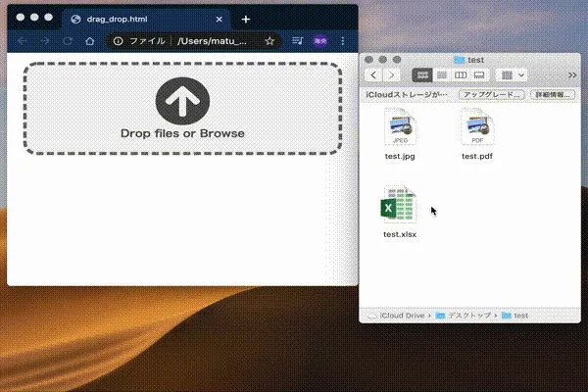
Task: Switch Finder to column view
Action: 460,74
